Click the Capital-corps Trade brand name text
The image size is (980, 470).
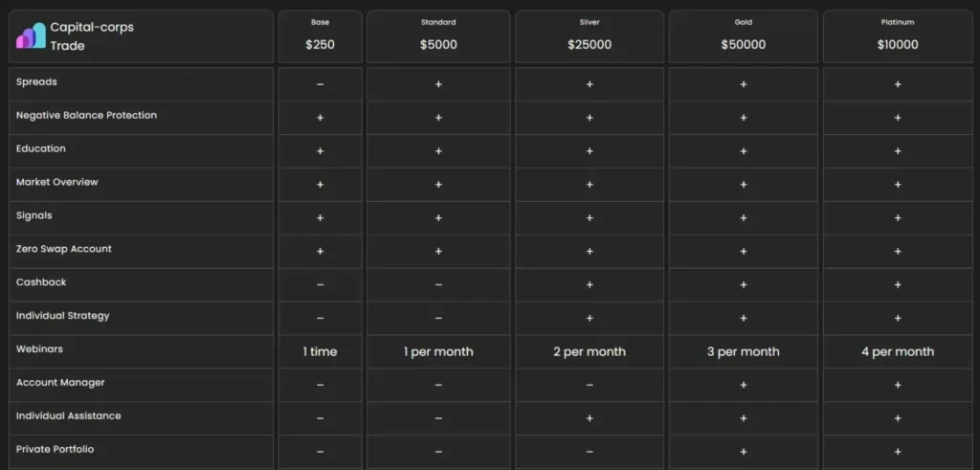click(x=92, y=36)
